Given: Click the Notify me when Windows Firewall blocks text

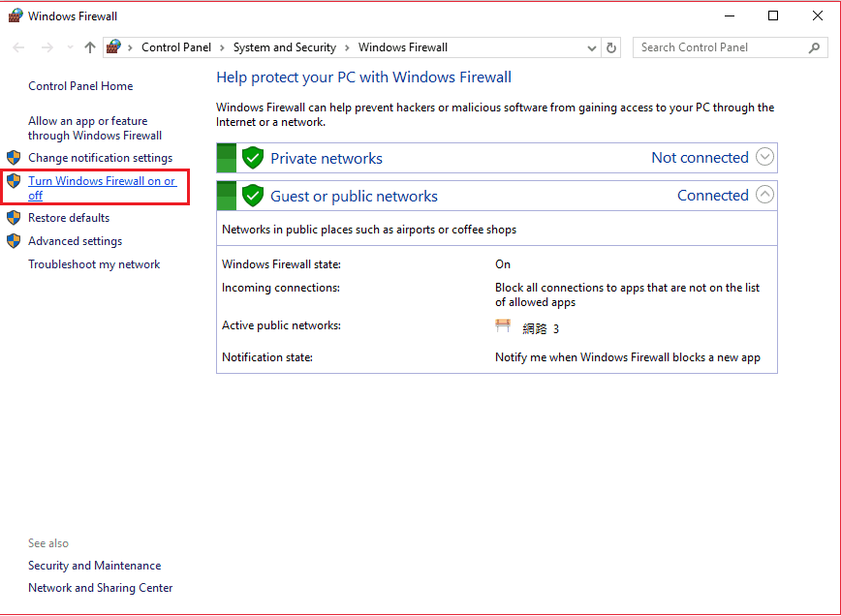Looking at the screenshot, I should point(628,357).
